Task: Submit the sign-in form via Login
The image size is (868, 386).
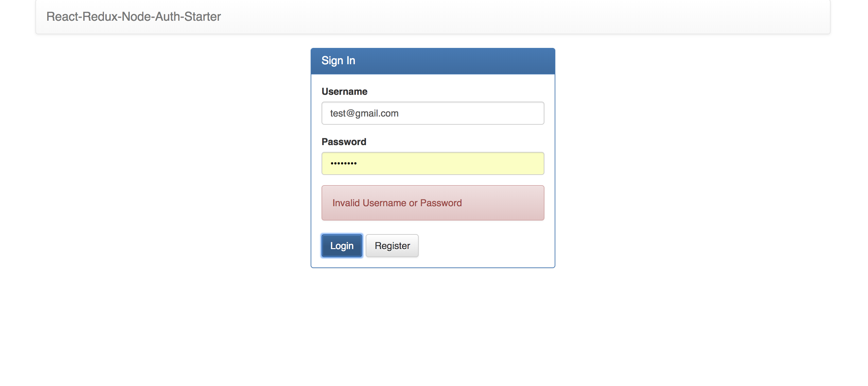Action: tap(342, 246)
